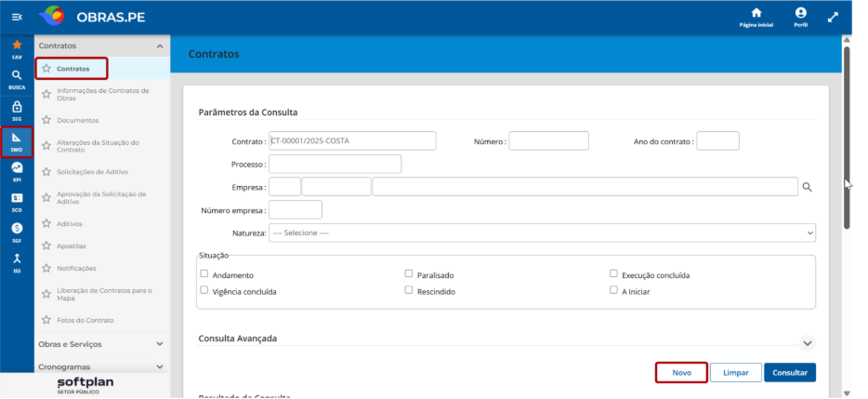Favorite the Aditivos star
The height and width of the screenshot is (399, 868).
46,224
